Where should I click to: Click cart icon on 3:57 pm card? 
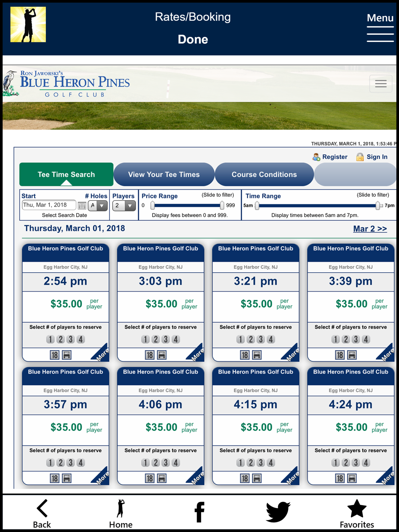[x=67, y=478]
